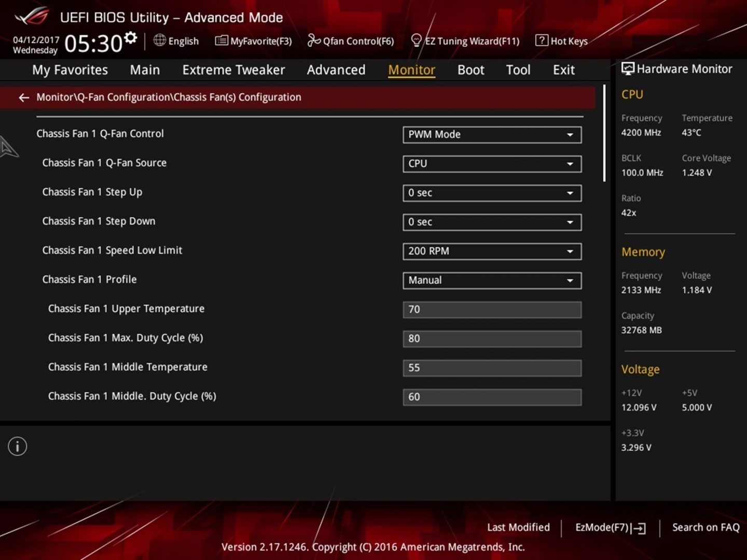This screenshot has width=747, height=560.
Task: Click the settings gear next to the clock
Action: point(131,37)
